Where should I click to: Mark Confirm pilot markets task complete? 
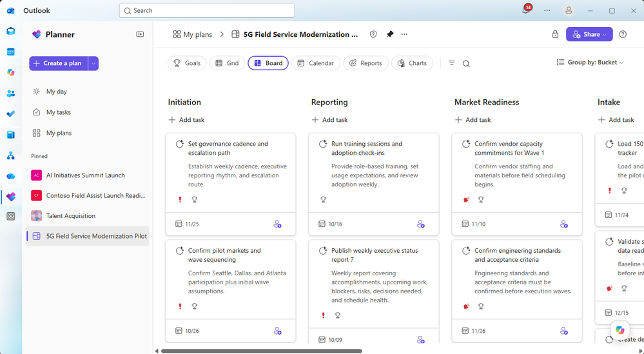pyautogui.click(x=179, y=251)
